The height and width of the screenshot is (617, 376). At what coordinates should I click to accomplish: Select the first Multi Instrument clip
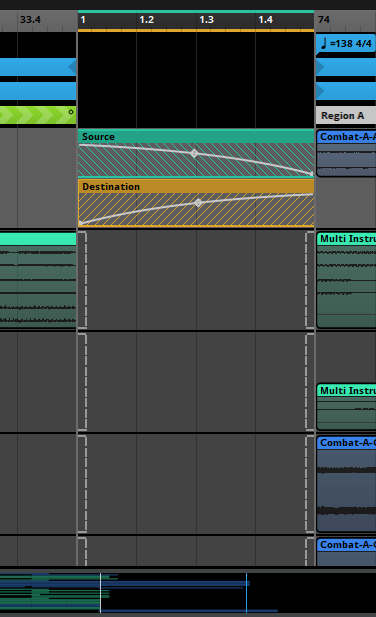pos(346,280)
